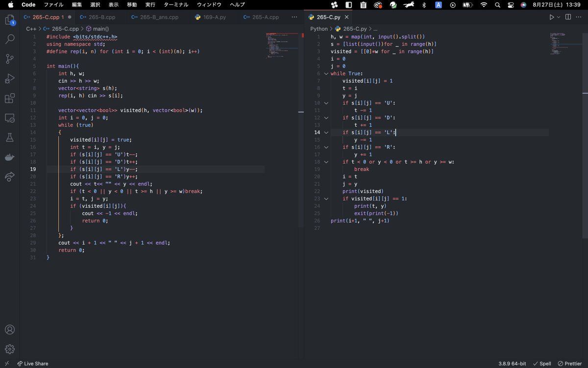The image size is (588, 368).
Task: Toggle the input source A icon
Action: tap(439, 4)
